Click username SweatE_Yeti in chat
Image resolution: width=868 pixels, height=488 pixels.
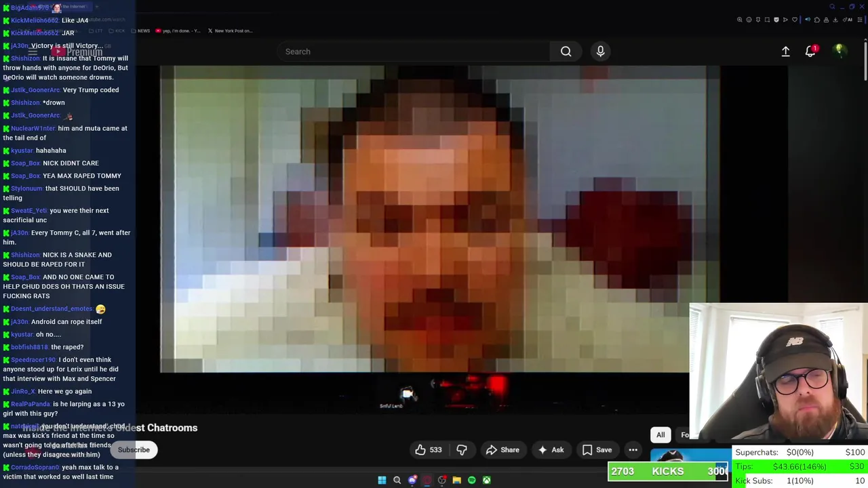click(x=28, y=211)
